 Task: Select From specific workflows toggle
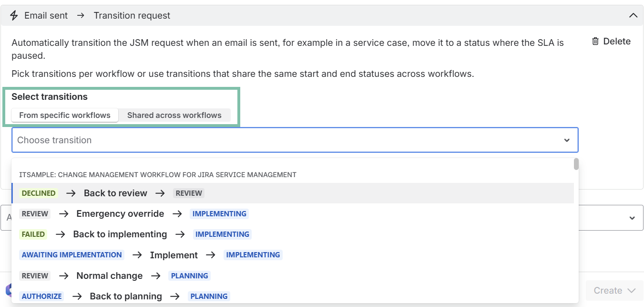65,115
